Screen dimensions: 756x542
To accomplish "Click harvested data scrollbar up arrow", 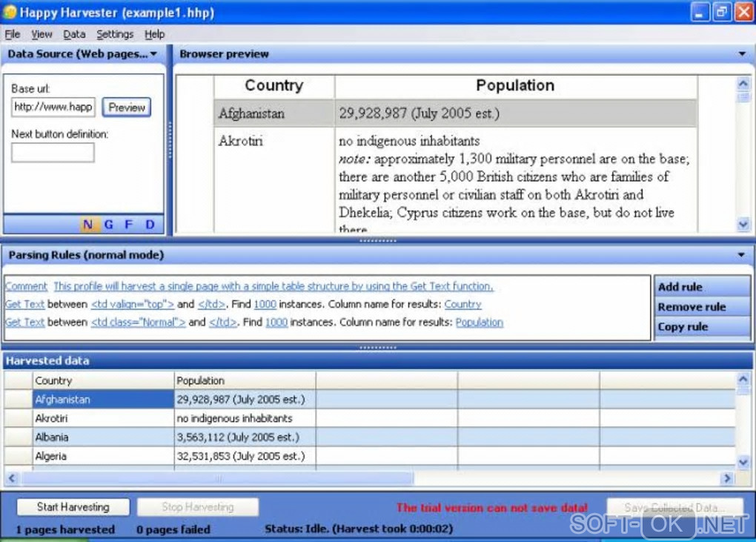I will [x=743, y=380].
